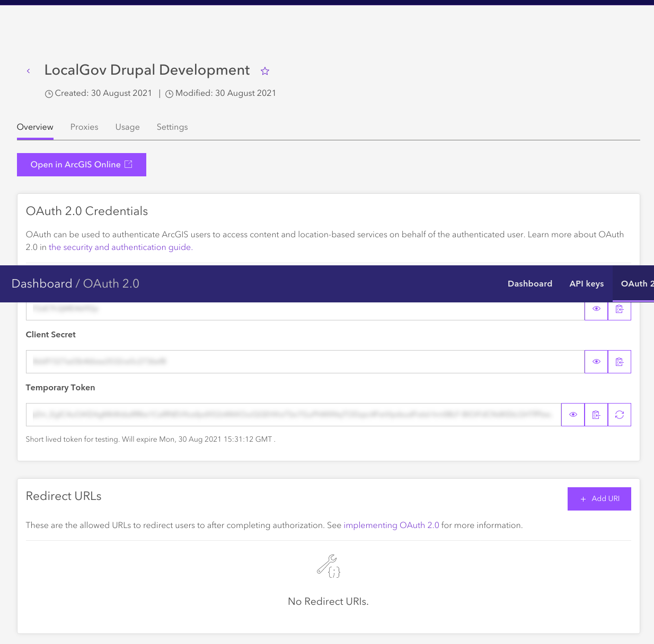Copy the Client Secret value
The height and width of the screenshot is (644, 654).
pyautogui.click(x=619, y=362)
